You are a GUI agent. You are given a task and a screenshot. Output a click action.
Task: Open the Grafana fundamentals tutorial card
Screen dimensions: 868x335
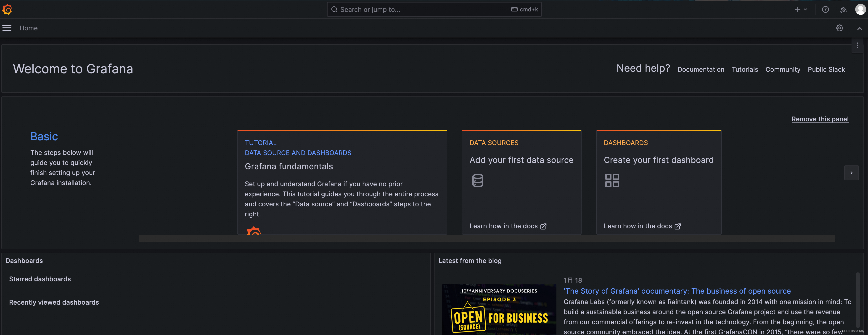342,182
